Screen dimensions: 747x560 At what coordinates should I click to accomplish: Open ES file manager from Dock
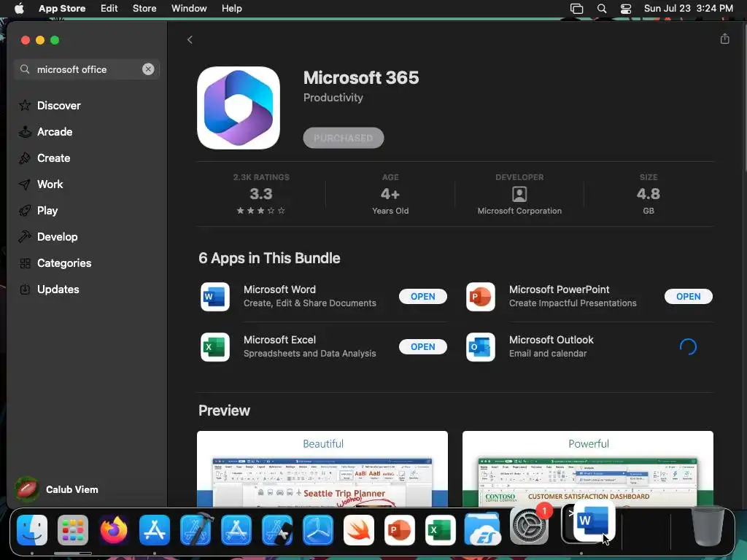pyautogui.click(x=481, y=530)
